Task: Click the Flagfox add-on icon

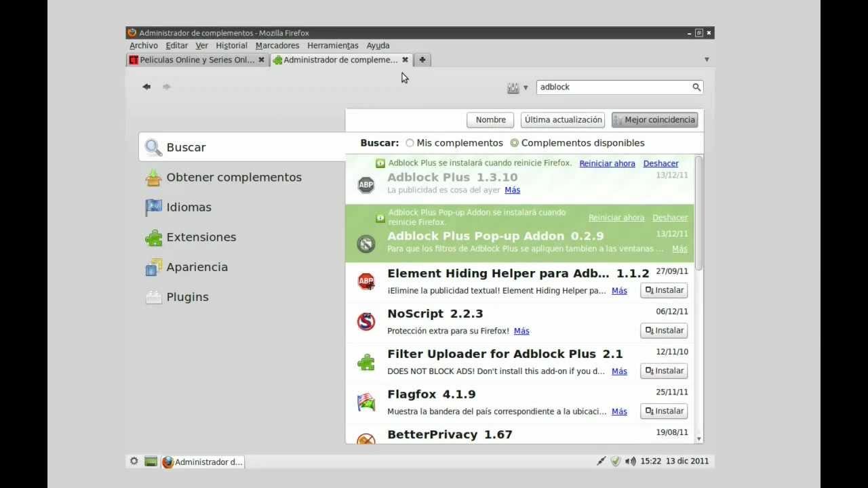Action: 366,402
